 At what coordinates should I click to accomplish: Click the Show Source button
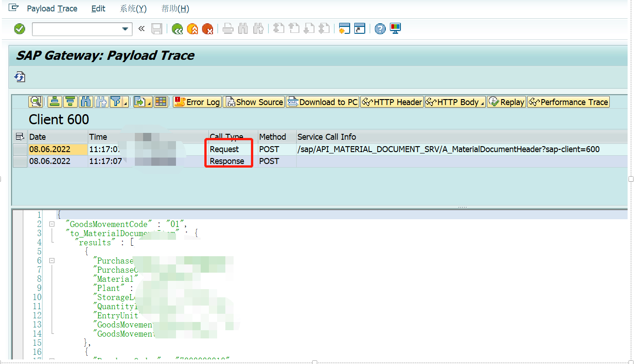point(254,102)
